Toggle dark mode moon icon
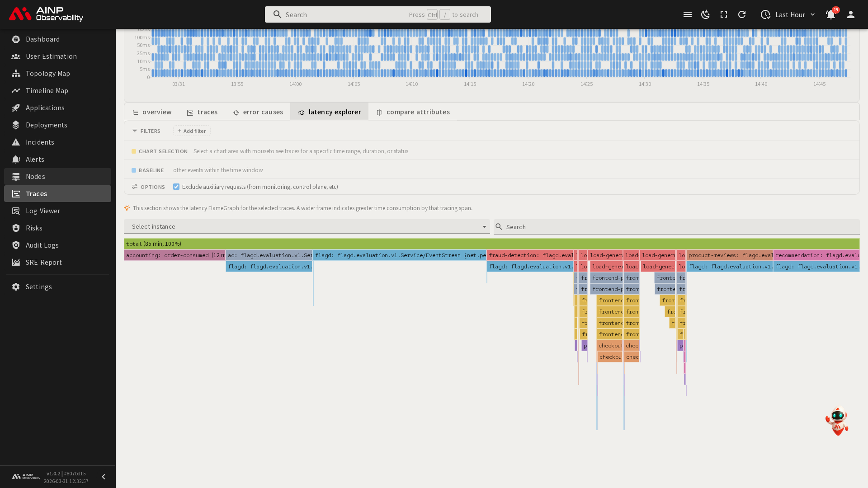This screenshot has height=488, width=868. 705,14
